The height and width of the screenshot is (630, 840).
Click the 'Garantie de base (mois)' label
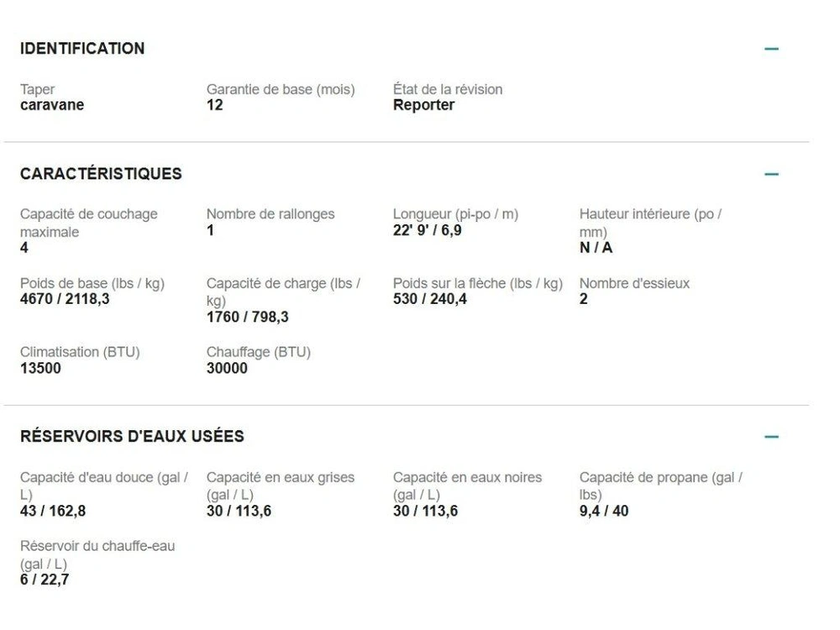pyautogui.click(x=281, y=89)
